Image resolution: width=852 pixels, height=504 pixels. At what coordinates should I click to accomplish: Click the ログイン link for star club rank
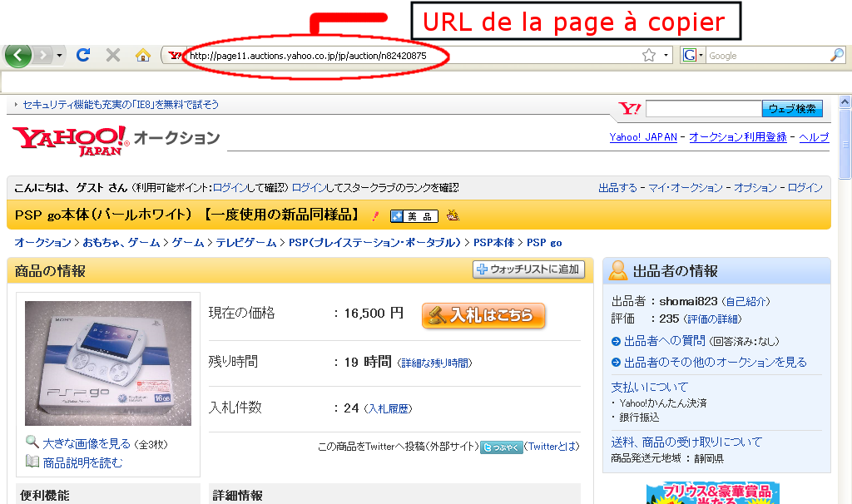click(x=310, y=187)
